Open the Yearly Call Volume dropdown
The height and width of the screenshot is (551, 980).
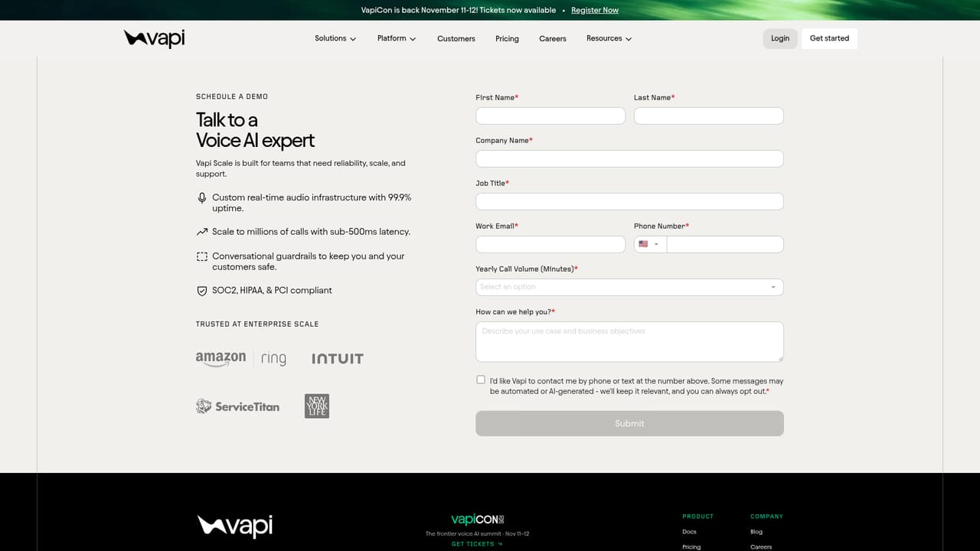coord(629,287)
